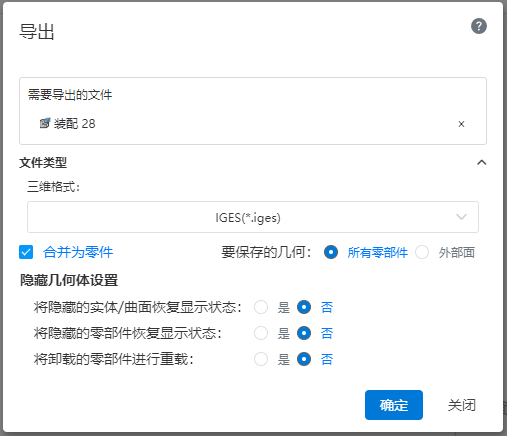Choose 否 for 将隐藏的零部件恢复显示状态
Screen dimensions: 507x436
click(x=304, y=333)
